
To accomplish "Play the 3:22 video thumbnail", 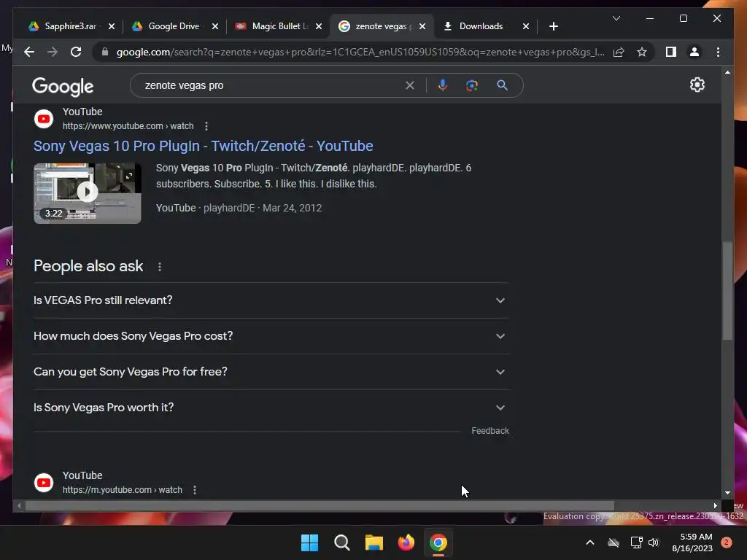I will tap(88, 193).
